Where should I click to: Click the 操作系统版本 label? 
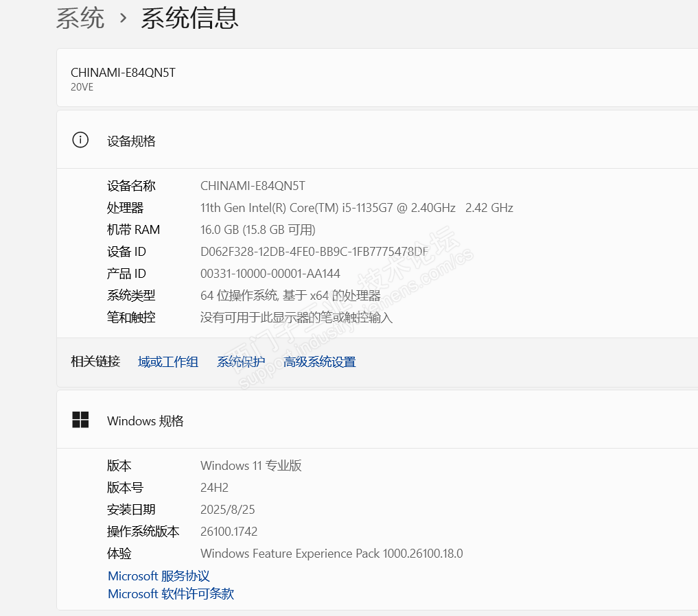click(143, 531)
